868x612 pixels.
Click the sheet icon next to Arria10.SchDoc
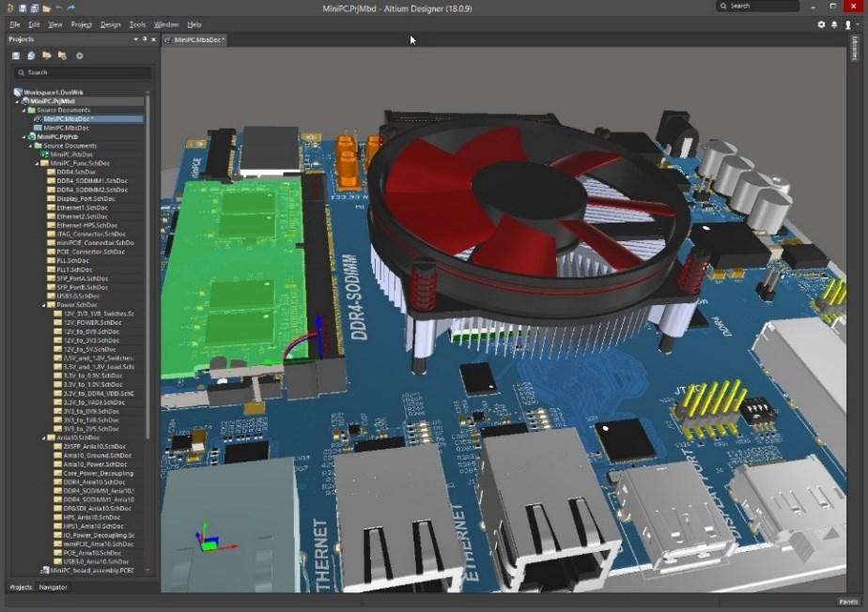[x=51, y=437]
